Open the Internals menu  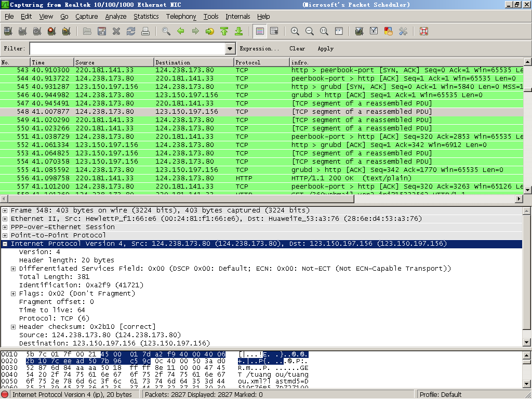(x=237, y=16)
